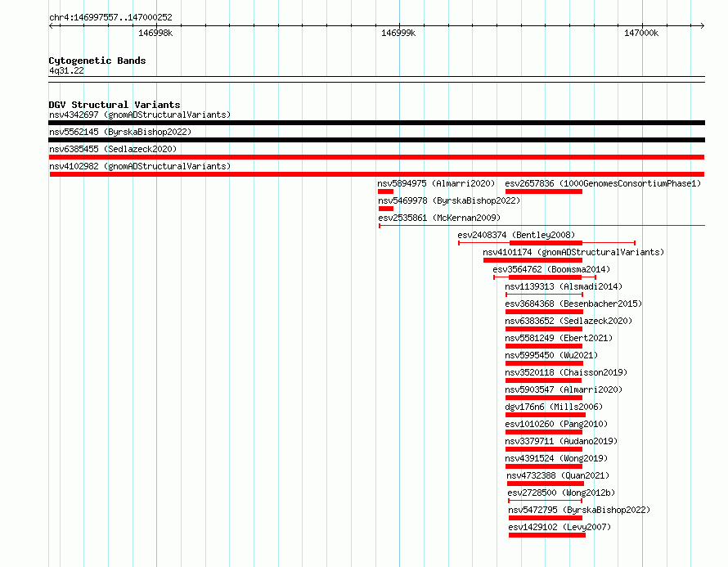728x567 pixels.
Task: Select nsv5995450 Wu2021 label
Action: click(x=551, y=355)
